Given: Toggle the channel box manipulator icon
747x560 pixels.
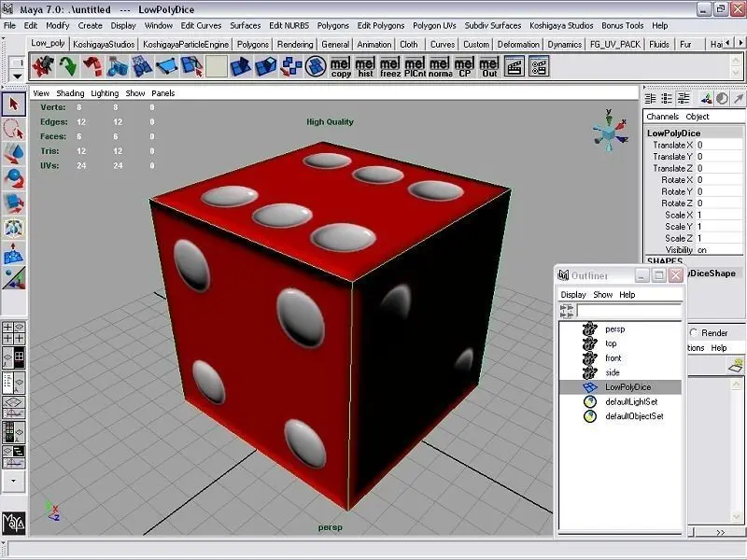Looking at the screenshot, I should click(x=707, y=99).
